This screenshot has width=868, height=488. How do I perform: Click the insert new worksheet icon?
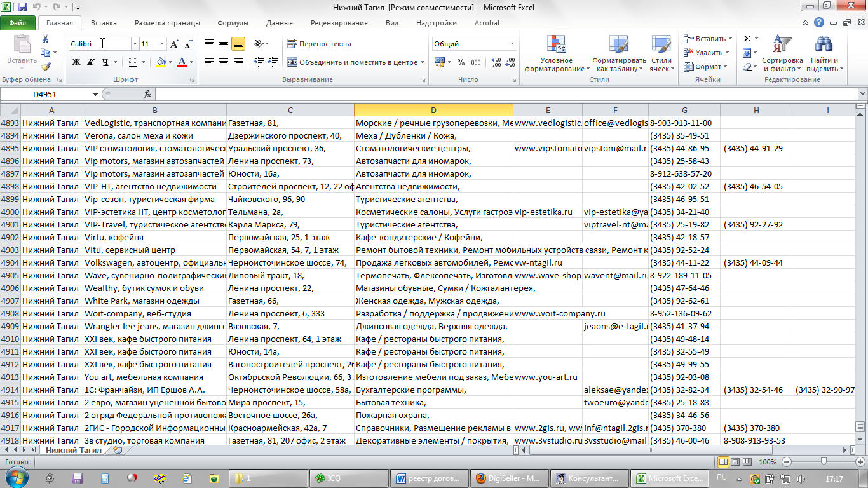point(117,450)
